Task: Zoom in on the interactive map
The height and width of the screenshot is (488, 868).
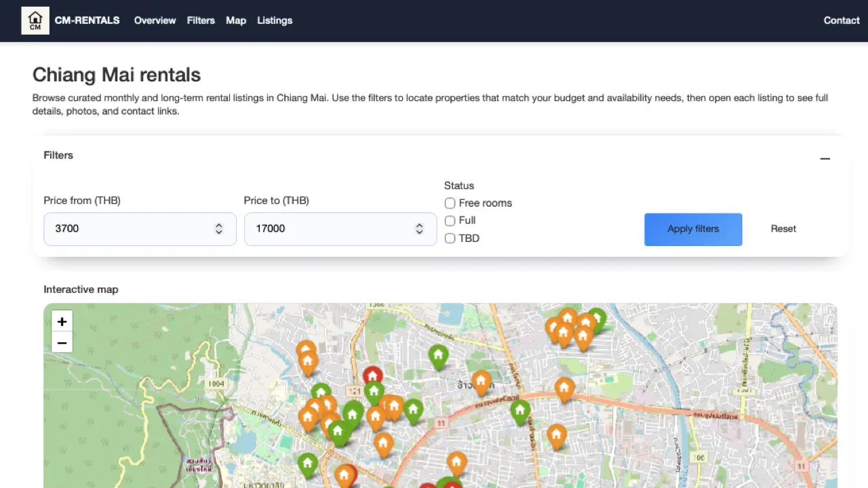Action: click(x=62, y=321)
